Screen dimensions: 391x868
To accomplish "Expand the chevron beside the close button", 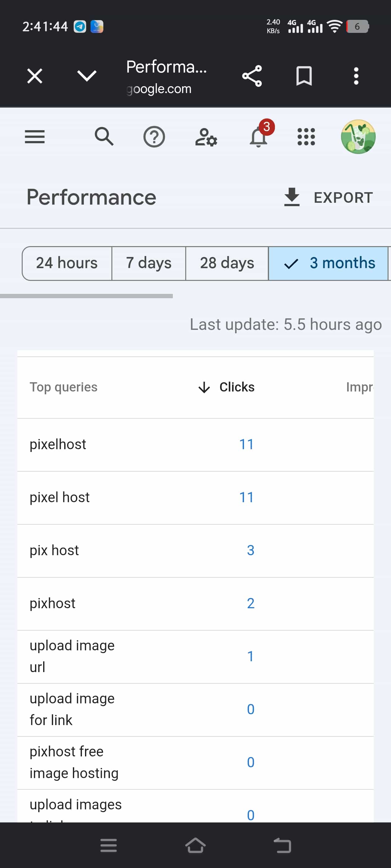I will [x=87, y=76].
